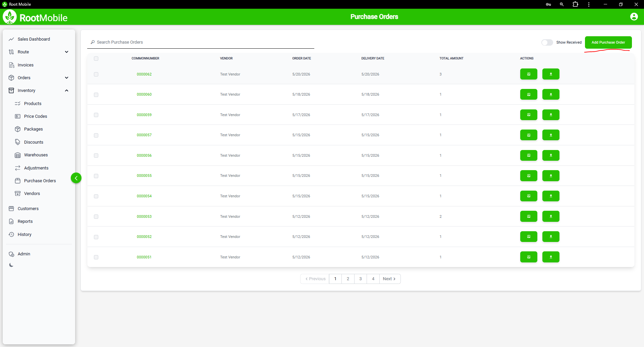Expand the Route menu chevron
The height and width of the screenshot is (347, 644).
click(x=66, y=52)
